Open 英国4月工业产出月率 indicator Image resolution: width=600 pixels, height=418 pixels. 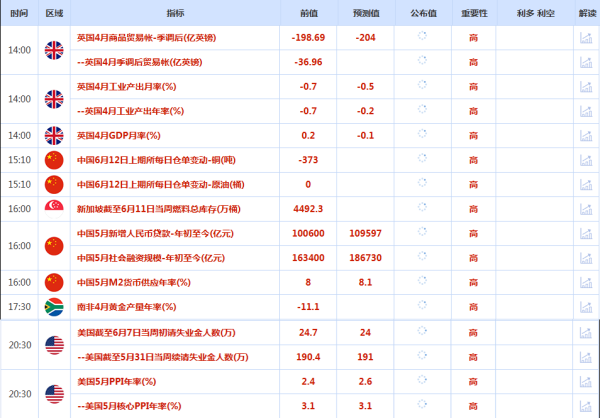(127, 87)
